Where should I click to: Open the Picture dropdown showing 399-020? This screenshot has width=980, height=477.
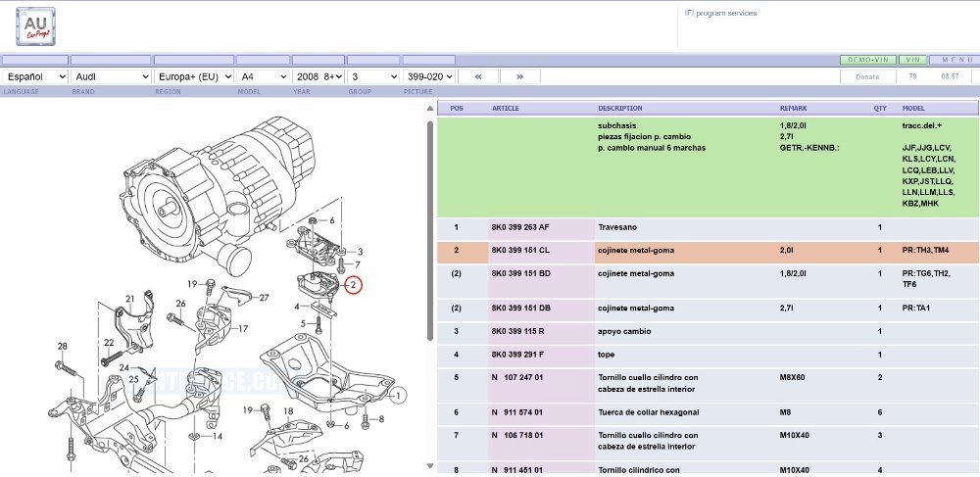(428, 76)
